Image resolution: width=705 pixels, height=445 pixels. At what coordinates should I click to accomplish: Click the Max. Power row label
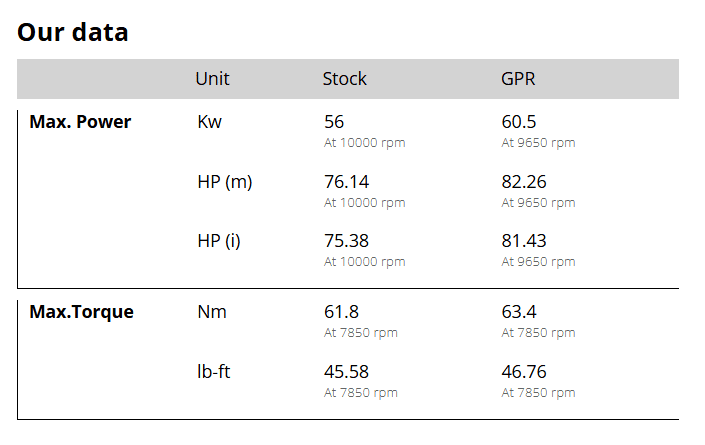point(80,122)
